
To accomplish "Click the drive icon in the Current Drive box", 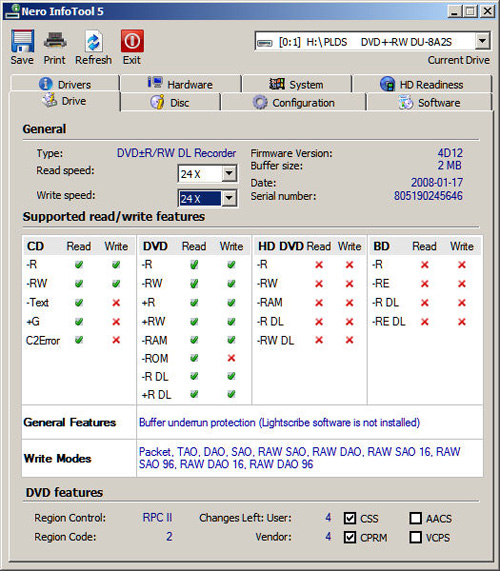I will point(264,43).
